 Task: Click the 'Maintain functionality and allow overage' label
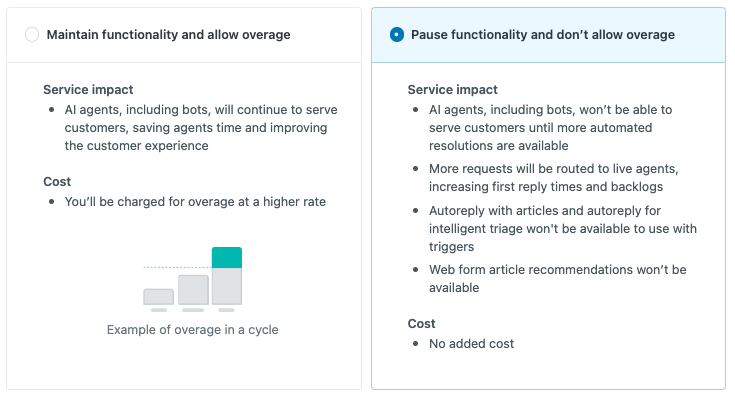tap(168, 35)
